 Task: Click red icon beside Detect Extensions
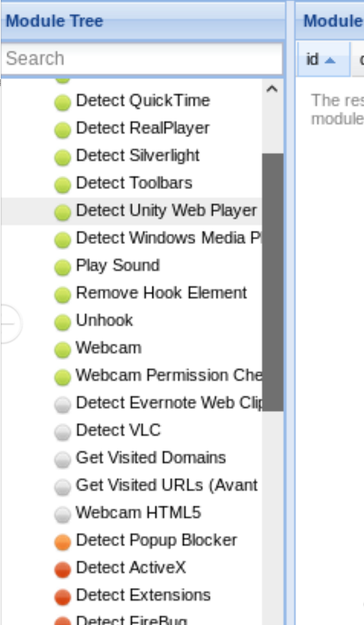[x=62, y=598]
